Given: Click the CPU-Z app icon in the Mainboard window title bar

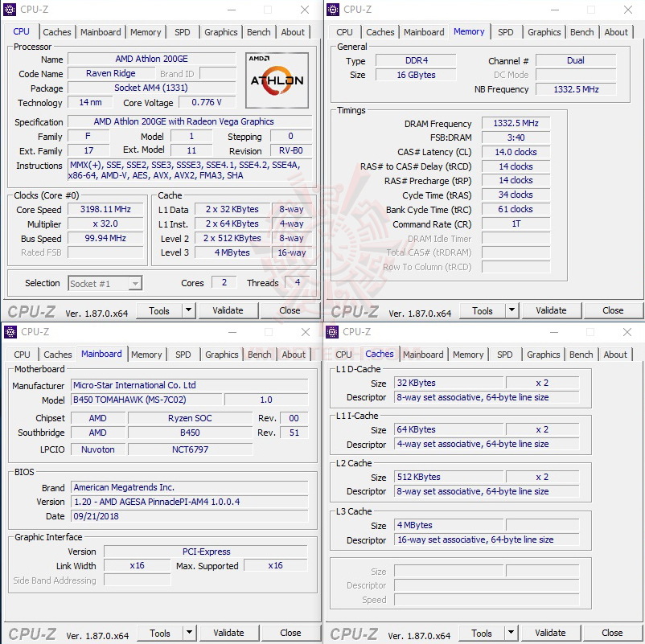Looking at the screenshot, I should pyautogui.click(x=10, y=331).
